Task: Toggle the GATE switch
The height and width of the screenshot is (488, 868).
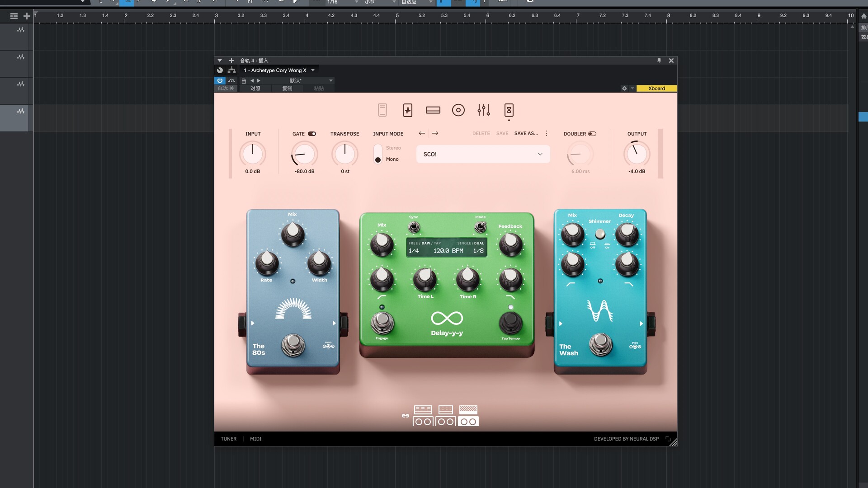Action: (x=312, y=134)
